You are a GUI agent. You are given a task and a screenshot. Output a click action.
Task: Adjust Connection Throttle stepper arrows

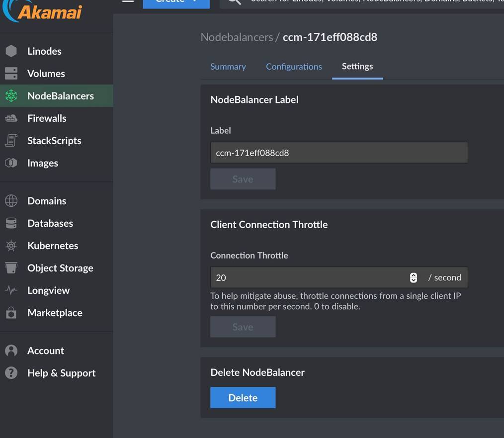(413, 277)
